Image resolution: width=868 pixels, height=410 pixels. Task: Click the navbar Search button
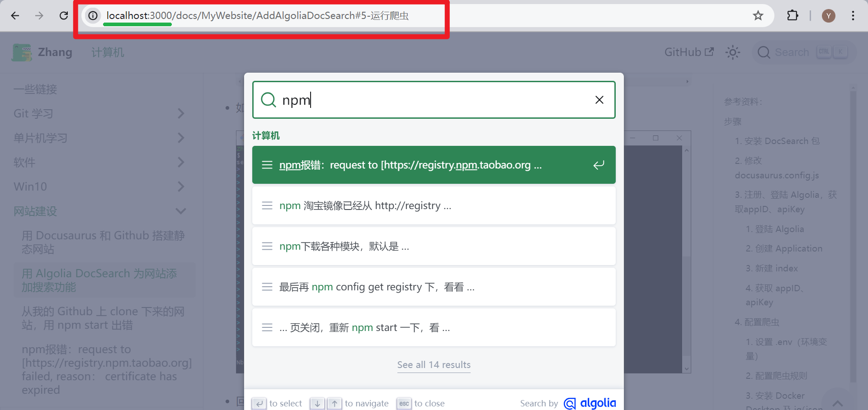tap(804, 52)
